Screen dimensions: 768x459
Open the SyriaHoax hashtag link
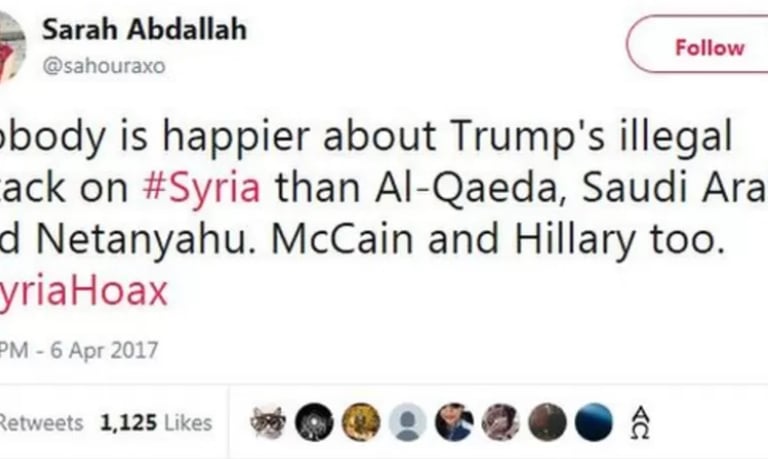pos(84,290)
